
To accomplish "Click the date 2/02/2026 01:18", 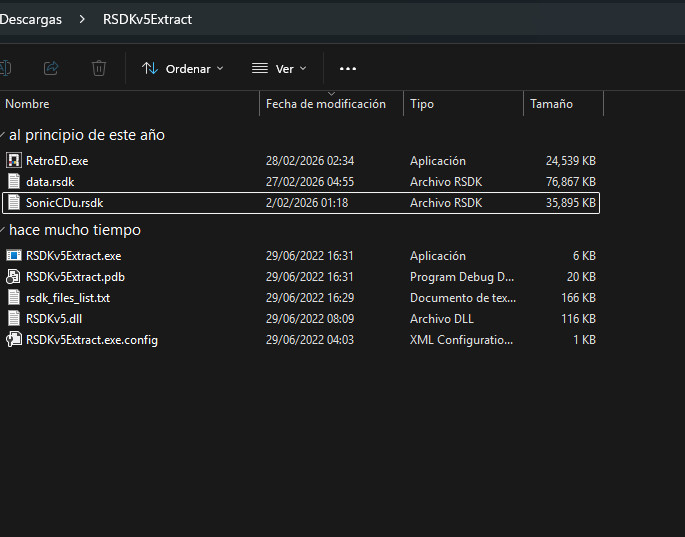I will click(x=307, y=203).
